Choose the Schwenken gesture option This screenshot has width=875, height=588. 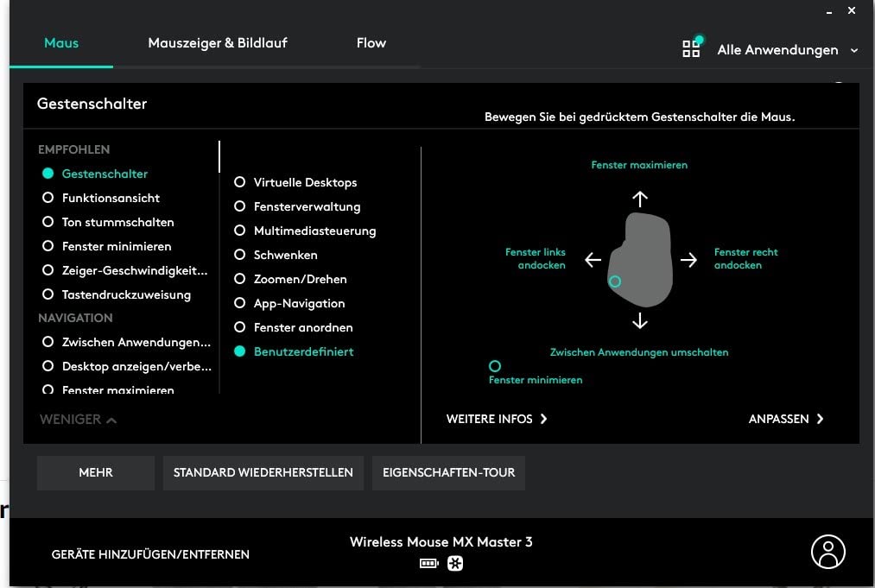276,255
